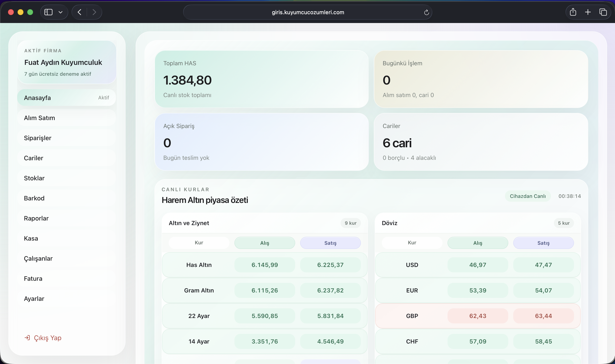615x364 pixels.
Task: Click Has Altın satış value 6.225,37
Action: click(x=330, y=265)
